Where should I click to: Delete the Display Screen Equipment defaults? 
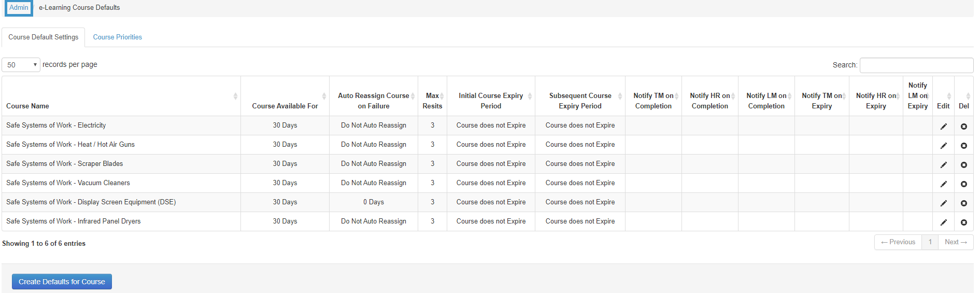[x=963, y=203]
